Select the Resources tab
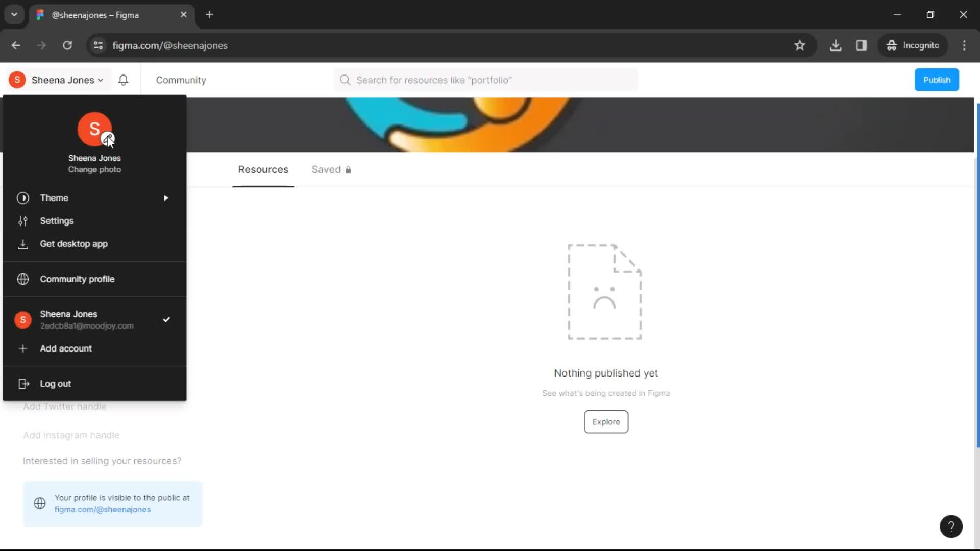Viewport: 980px width, 551px height. (263, 169)
